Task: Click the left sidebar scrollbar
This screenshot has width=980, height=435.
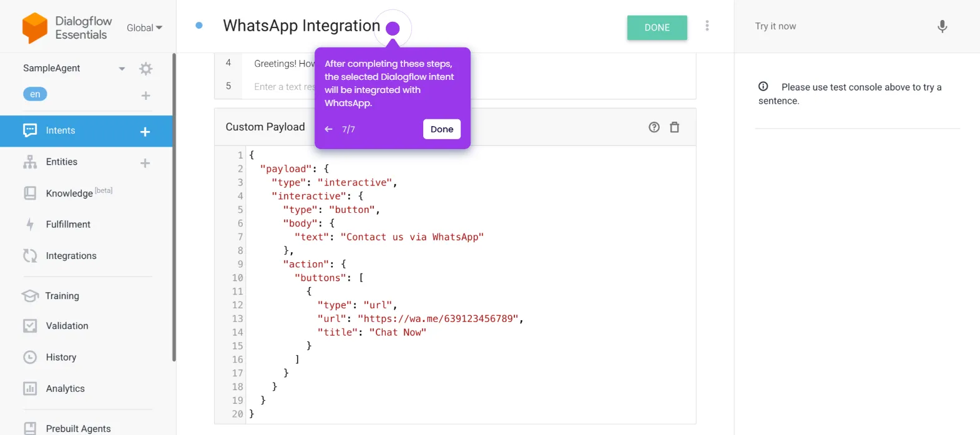Action: pos(174,207)
